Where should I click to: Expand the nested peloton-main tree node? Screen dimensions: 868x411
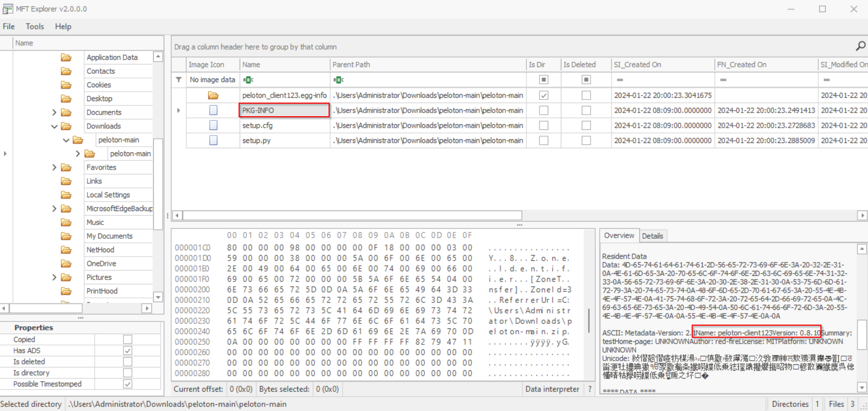[x=77, y=153]
